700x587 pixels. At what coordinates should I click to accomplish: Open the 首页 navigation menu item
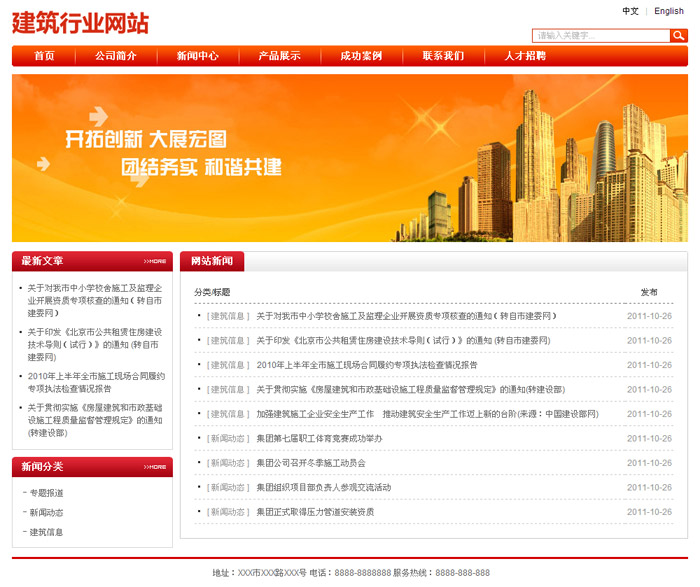point(44,56)
